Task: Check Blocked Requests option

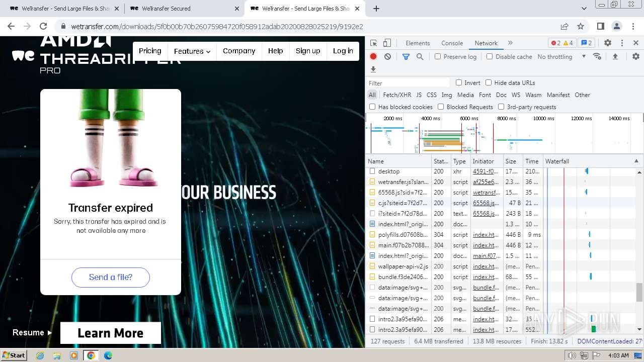Action: (x=441, y=107)
